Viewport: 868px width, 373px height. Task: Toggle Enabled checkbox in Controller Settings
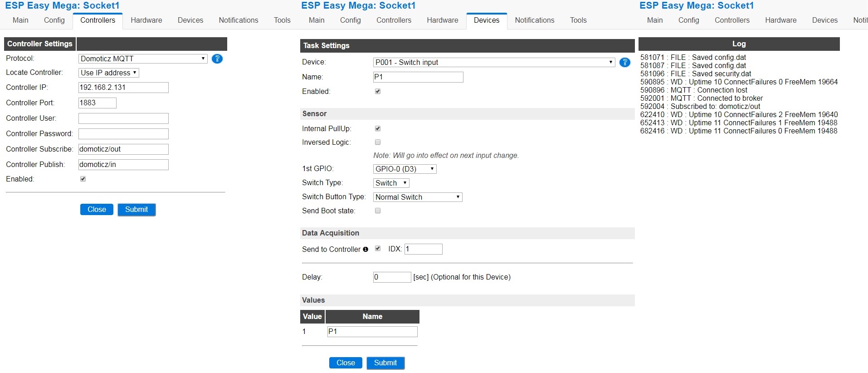coord(83,179)
